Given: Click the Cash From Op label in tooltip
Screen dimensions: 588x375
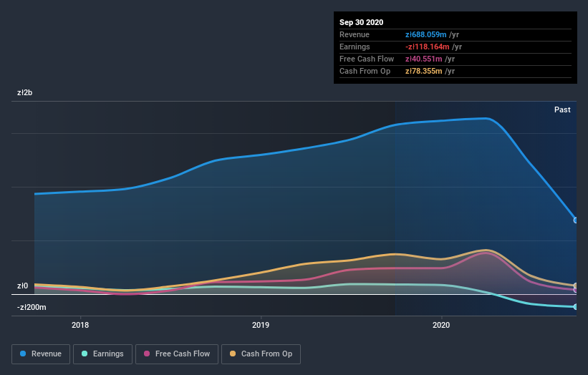Looking at the screenshot, I should [365, 71].
